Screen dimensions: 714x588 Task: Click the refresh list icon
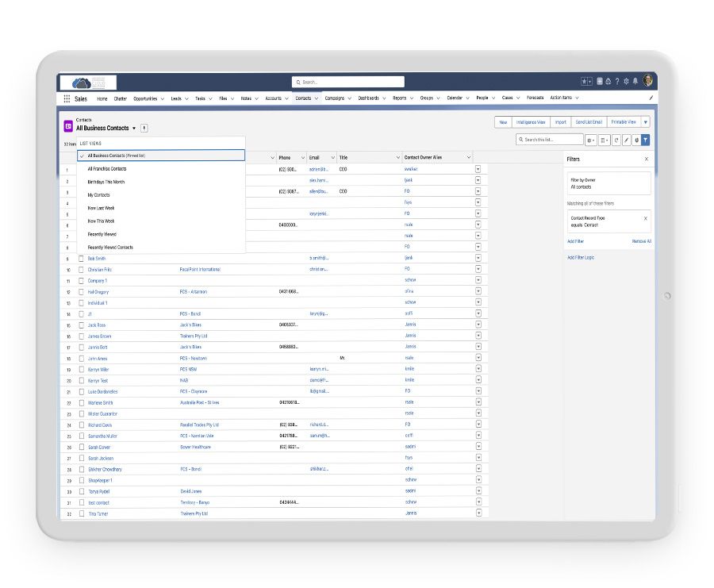pos(616,140)
